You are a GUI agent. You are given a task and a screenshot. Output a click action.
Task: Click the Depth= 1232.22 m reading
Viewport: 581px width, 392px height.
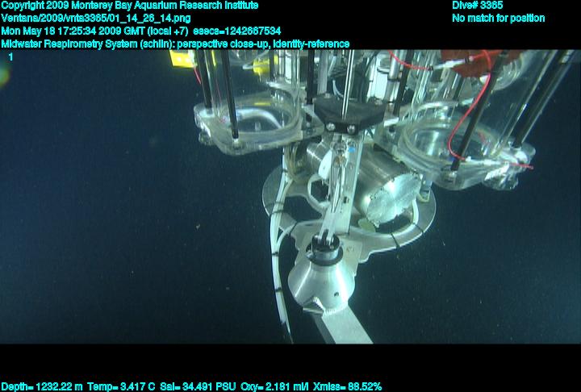click(x=42, y=387)
